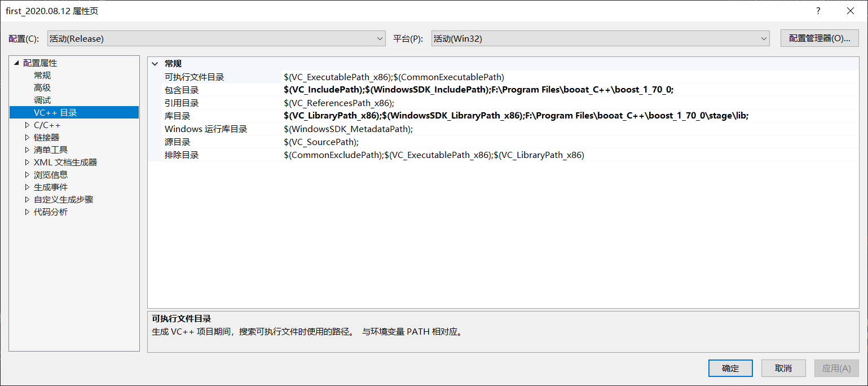The image size is (868, 386).
Task: Open the 配置管理器 dialog
Action: [819, 38]
